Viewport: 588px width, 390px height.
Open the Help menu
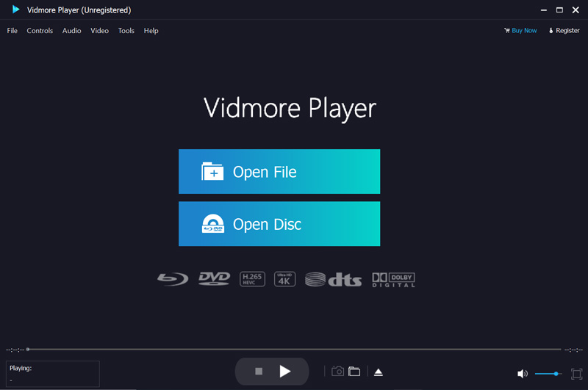(x=151, y=31)
